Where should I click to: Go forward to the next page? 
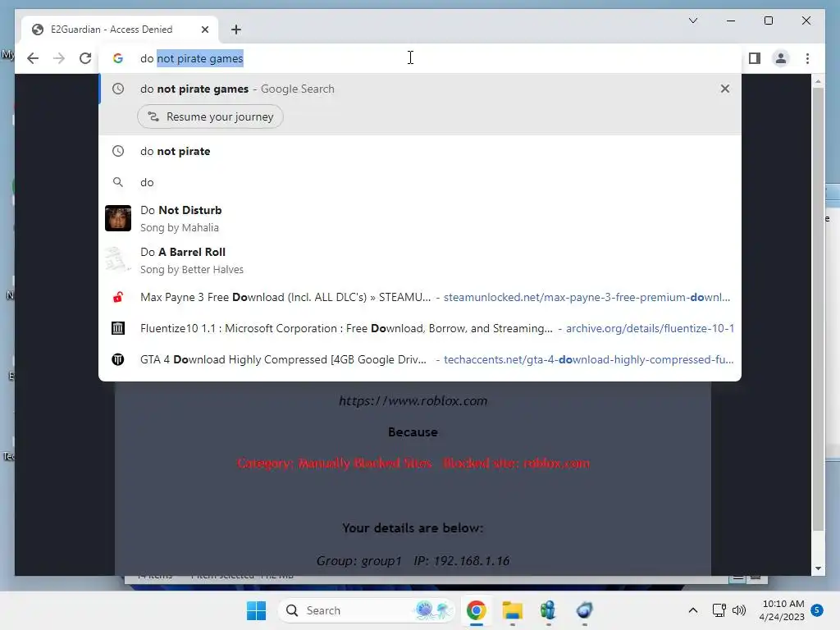(x=59, y=58)
